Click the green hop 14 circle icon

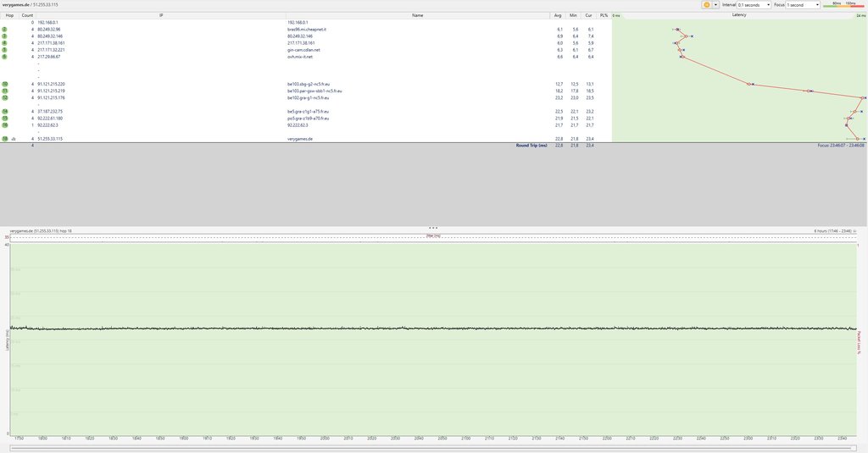click(x=5, y=111)
